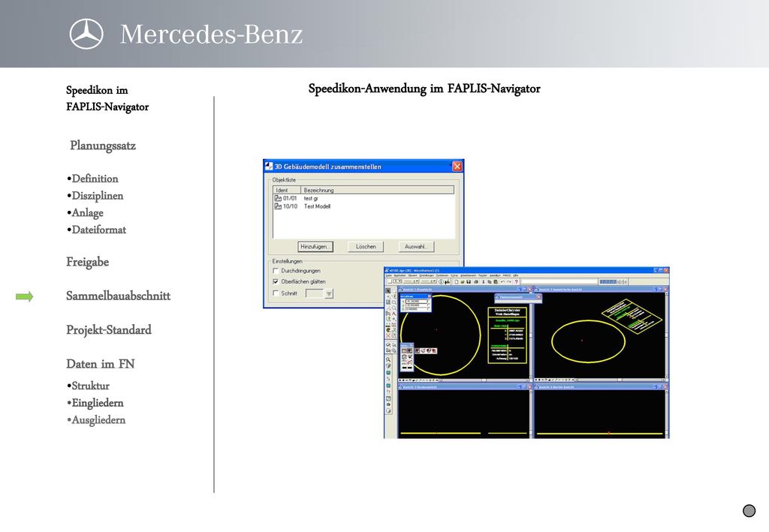Select the 3D cube tool in left toolbox

[388, 366]
